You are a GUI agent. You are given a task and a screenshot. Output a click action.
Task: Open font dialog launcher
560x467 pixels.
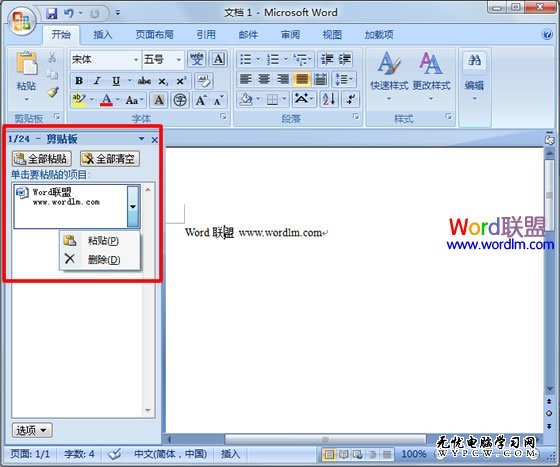[x=223, y=116]
